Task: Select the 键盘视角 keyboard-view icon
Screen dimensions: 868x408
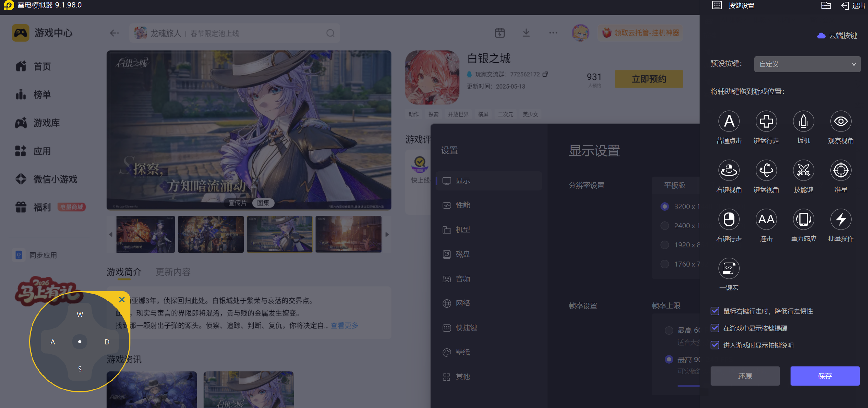Action: click(766, 170)
